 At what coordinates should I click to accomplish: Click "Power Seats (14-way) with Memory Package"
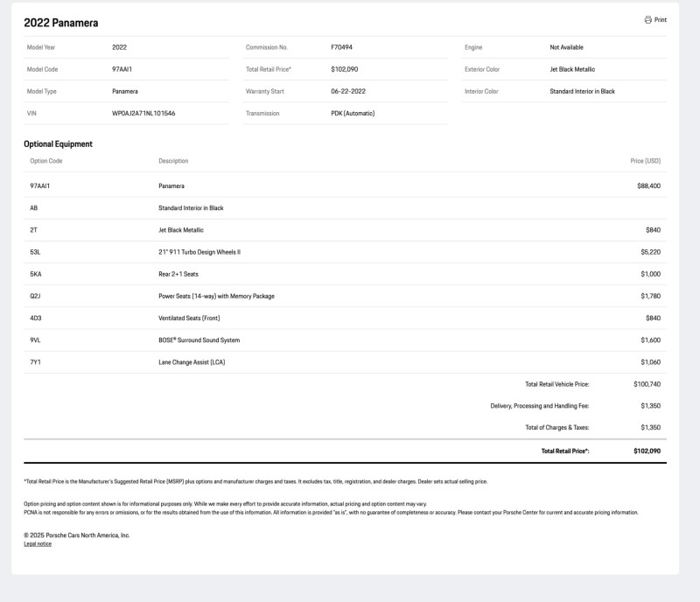[216, 296]
